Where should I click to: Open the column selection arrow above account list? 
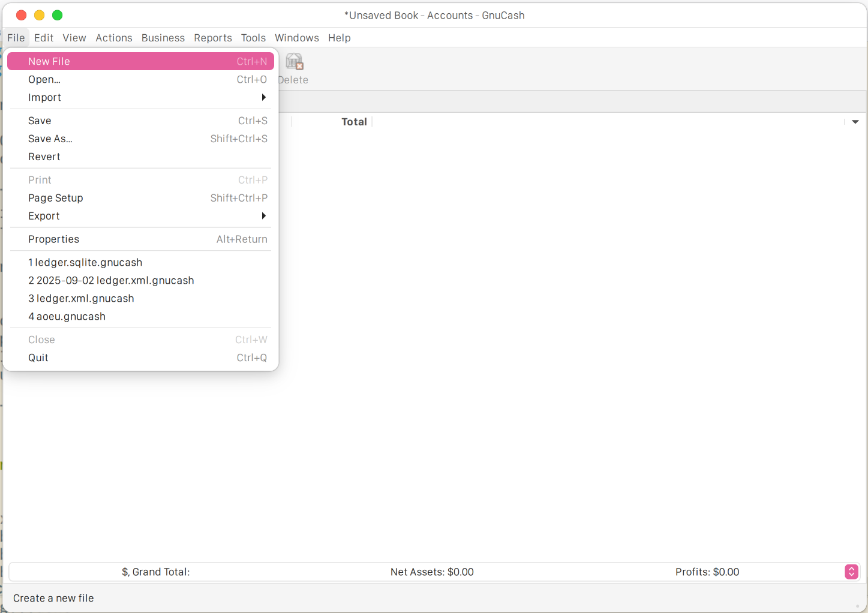[854, 121]
